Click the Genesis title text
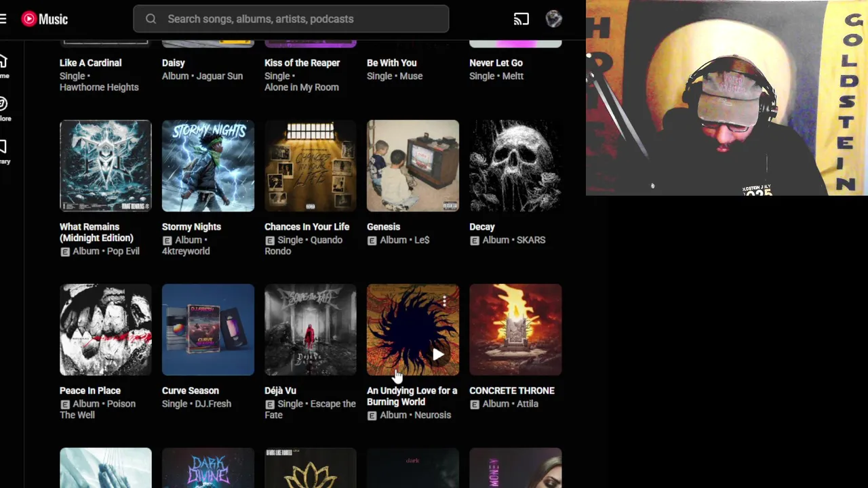 [384, 226]
